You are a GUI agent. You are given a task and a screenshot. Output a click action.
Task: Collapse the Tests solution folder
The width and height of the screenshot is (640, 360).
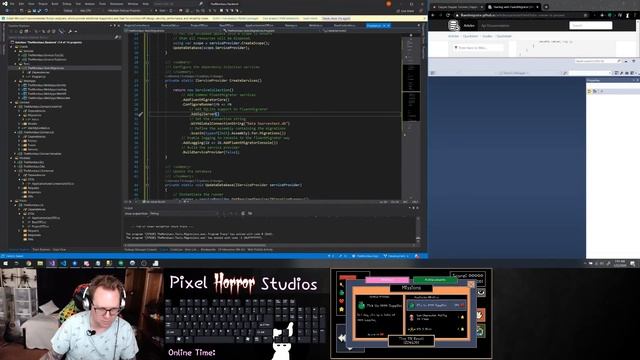pos(11,201)
